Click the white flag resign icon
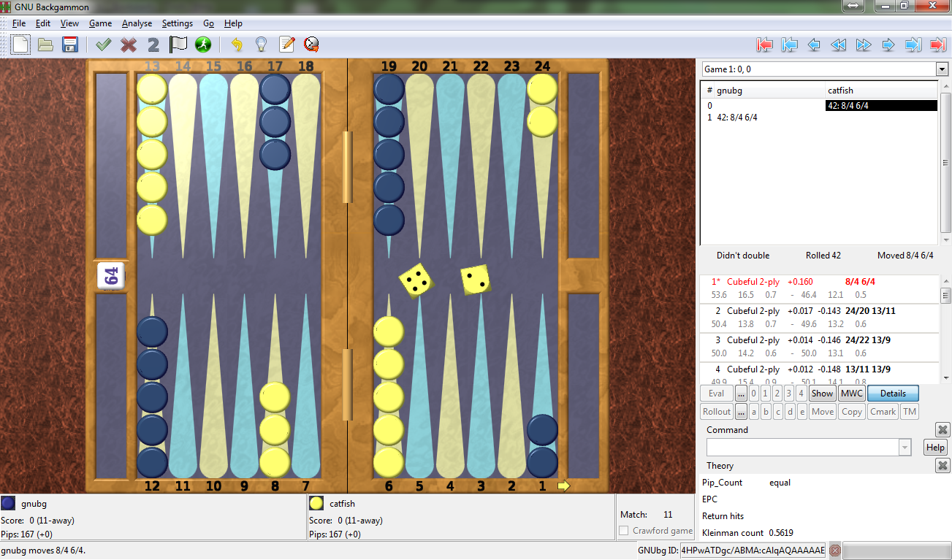The height and width of the screenshot is (560, 952). coord(178,45)
